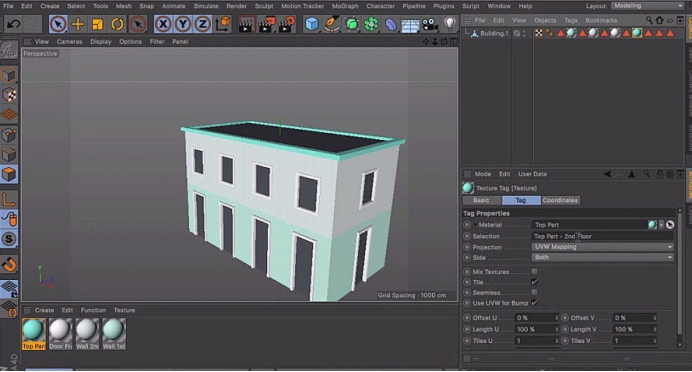Expand the Material parameter triangle
The height and width of the screenshot is (372, 692).
[475, 225]
